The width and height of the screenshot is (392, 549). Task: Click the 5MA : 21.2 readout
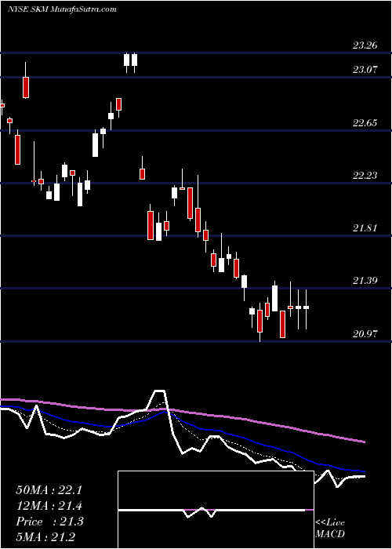click(x=45, y=537)
